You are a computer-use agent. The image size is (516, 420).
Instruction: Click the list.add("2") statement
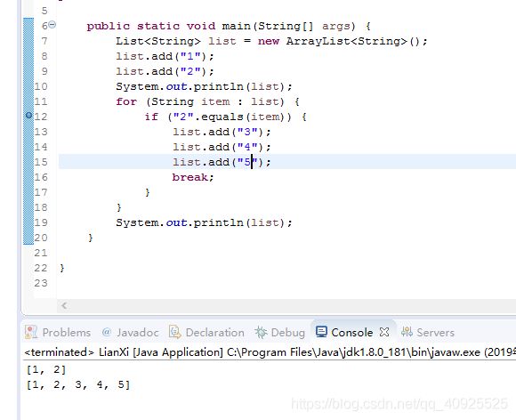pyautogui.click(x=165, y=71)
